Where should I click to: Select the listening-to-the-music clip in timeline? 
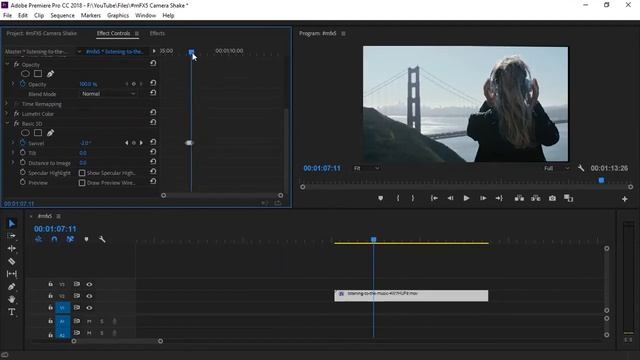(x=411, y=296)
